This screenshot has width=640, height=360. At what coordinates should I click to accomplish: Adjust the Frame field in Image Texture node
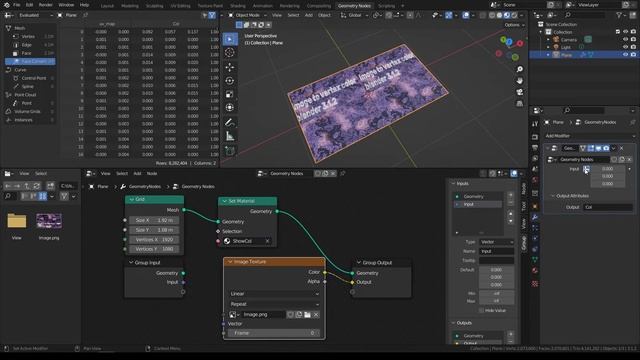(273, 333)
